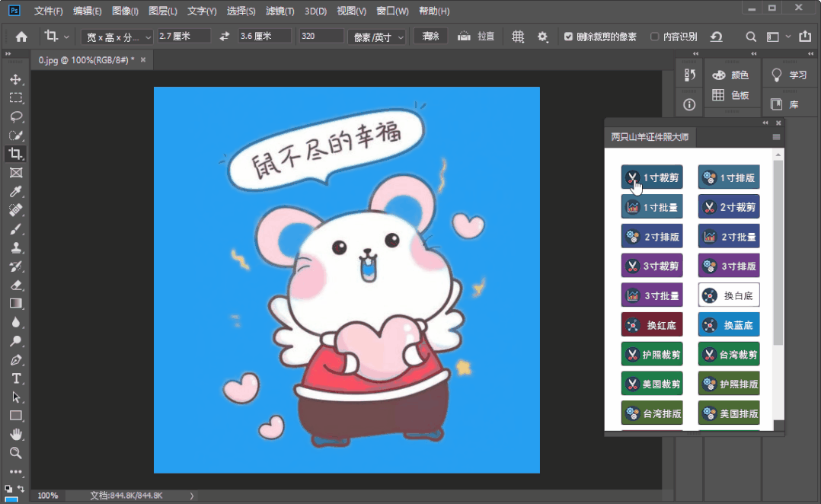Select the Clone Stamp tool
This screenshot has width=821, height=504.
point(16,247)
